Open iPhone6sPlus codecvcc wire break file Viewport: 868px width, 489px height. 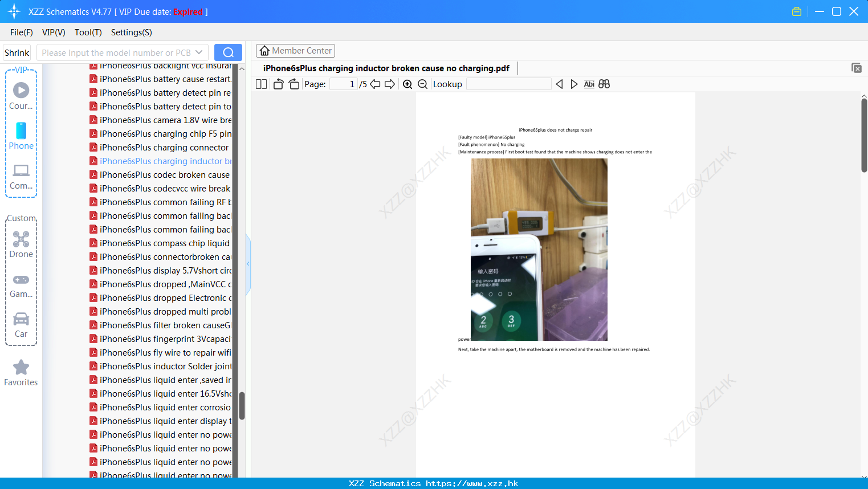coord(160,189)
